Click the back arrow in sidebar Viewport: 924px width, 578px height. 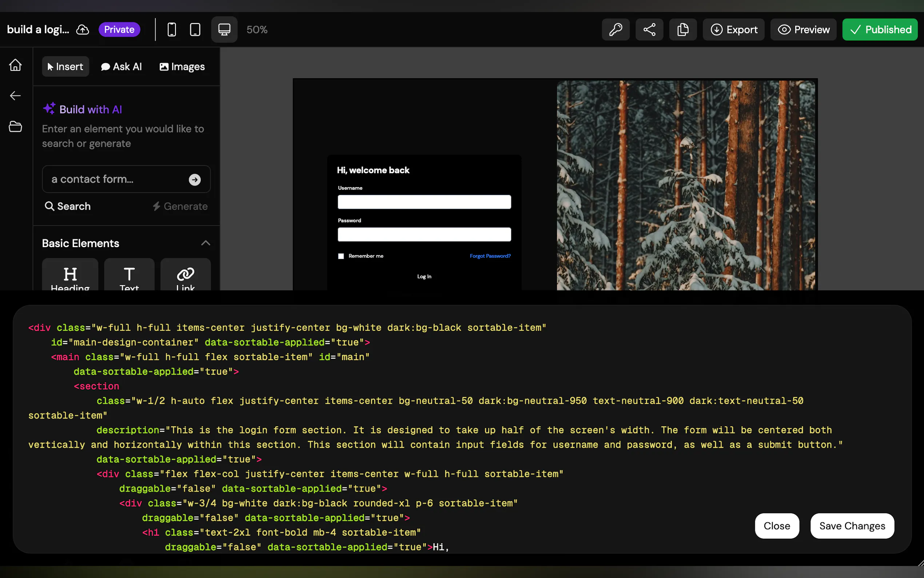pyautogui.click(x=15, y=96)
